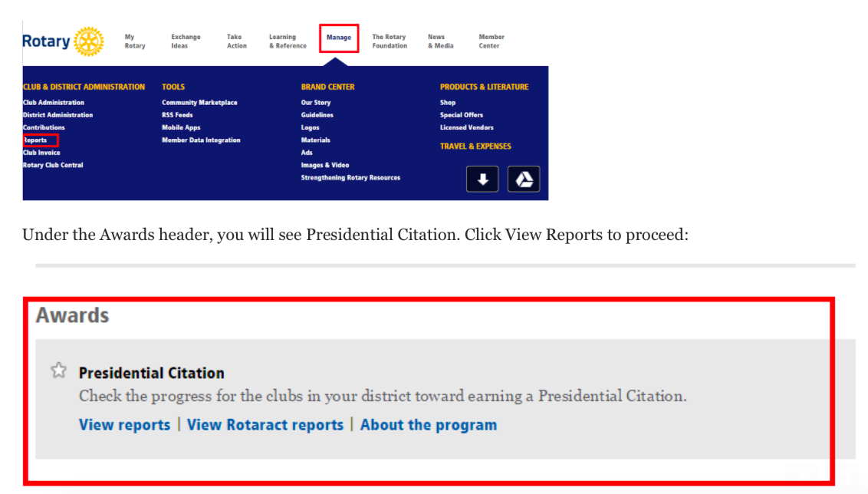
Task: Open Guidelines in Brand Center
Action: pos(317,115)
